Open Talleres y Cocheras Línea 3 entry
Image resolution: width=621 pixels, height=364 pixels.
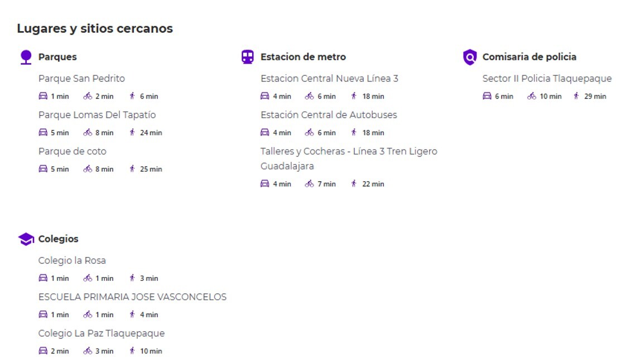349,152
